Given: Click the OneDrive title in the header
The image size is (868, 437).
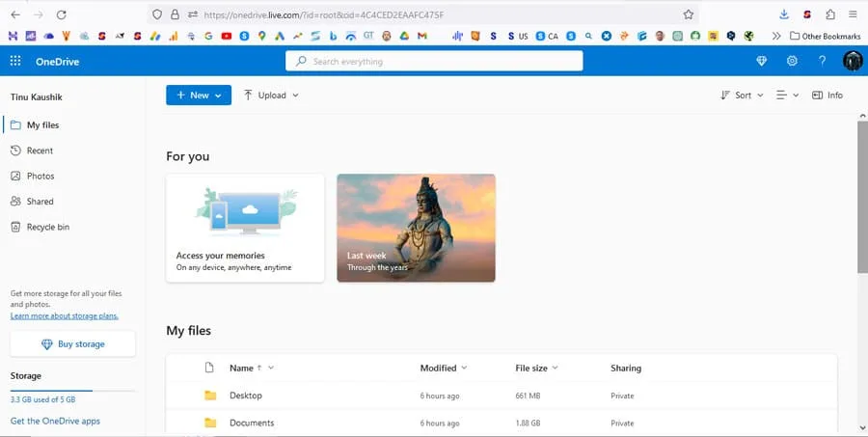Looking at the screenshot, I should [x=58, y=62].
